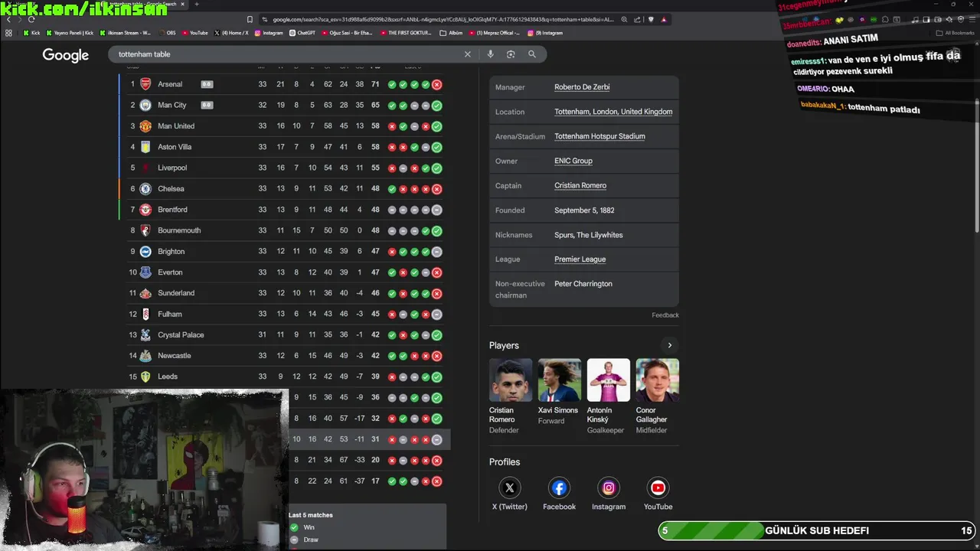Screen dimensions: 980x551
Task: Open Conor Gallagher player thumbnail
Action: 657,380
